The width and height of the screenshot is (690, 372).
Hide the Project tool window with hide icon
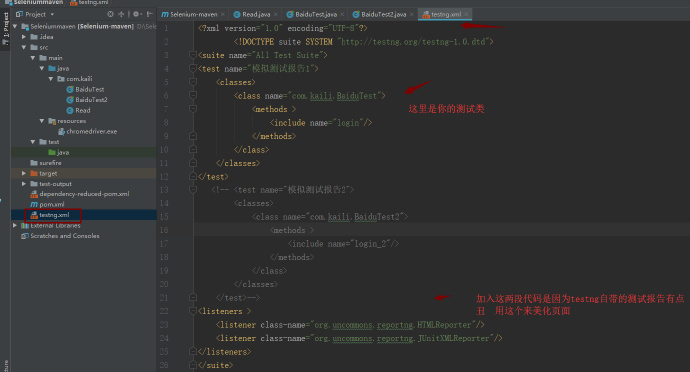point(149,14)
